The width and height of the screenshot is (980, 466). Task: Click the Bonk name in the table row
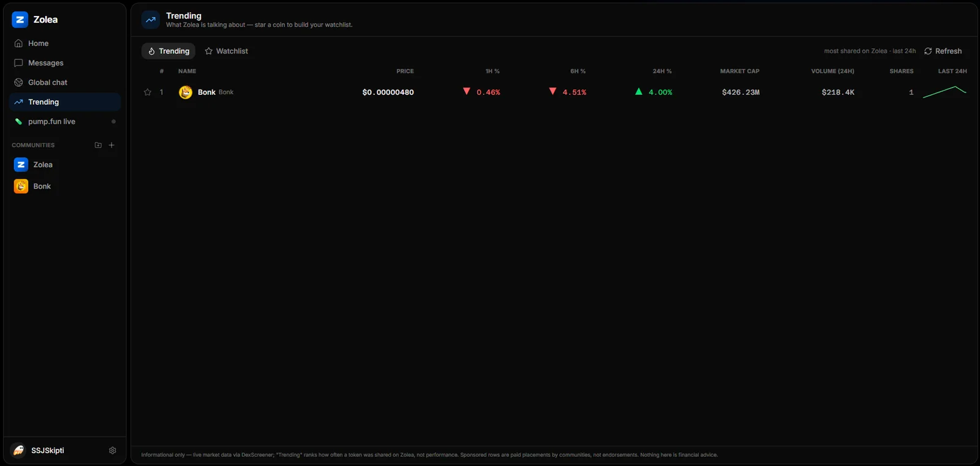(206, 92)
